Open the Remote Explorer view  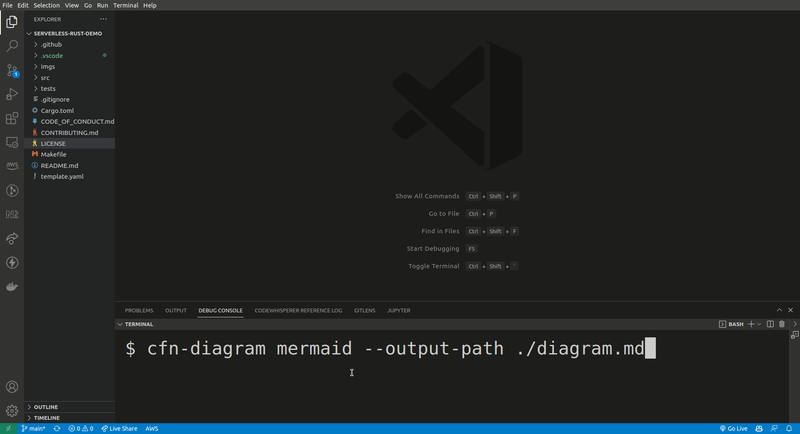[12, 142]
